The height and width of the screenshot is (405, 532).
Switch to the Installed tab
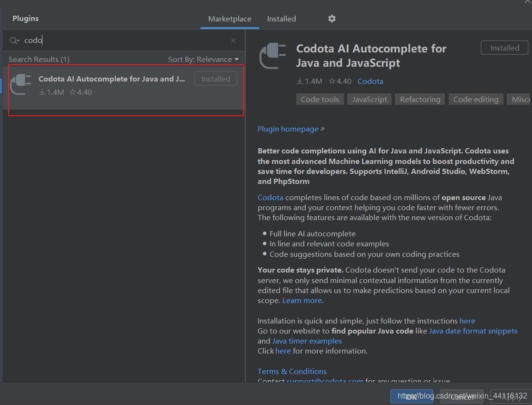281,19
